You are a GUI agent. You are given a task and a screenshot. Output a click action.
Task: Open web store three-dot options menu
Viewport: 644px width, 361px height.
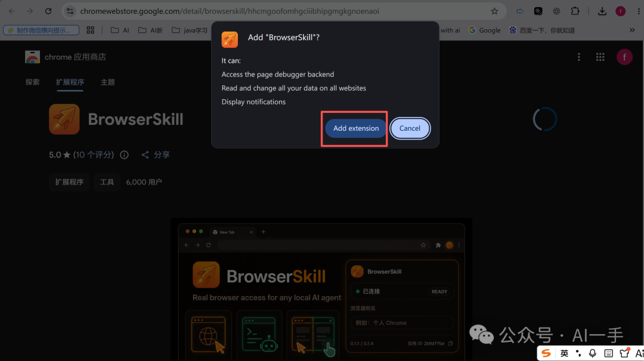(x=578, y=57)
